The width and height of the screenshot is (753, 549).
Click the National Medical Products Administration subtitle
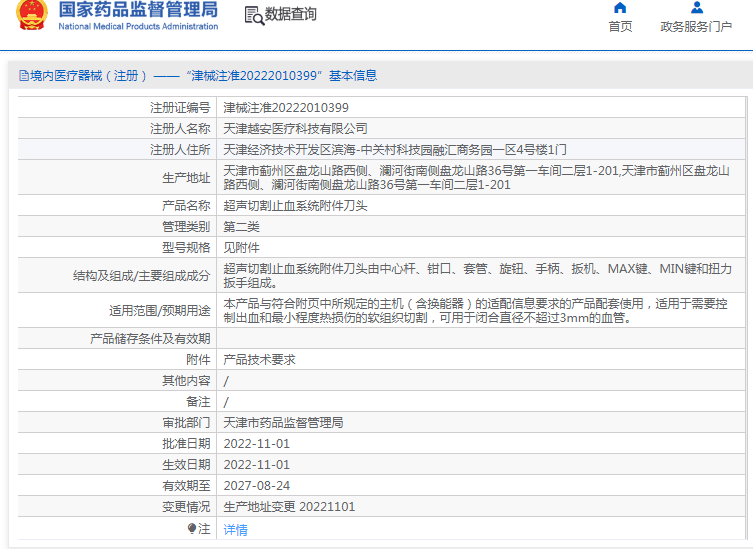click(x=137, y=27)
